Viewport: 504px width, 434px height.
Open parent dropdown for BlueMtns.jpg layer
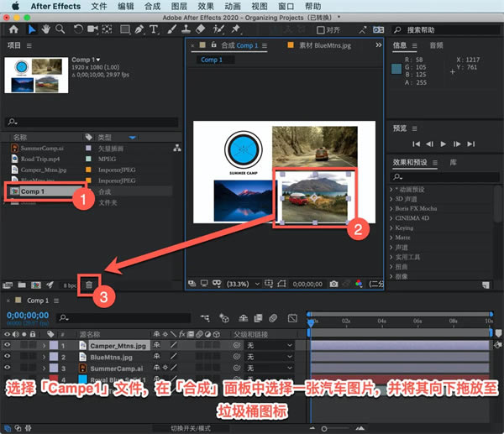tap(270, 357)
